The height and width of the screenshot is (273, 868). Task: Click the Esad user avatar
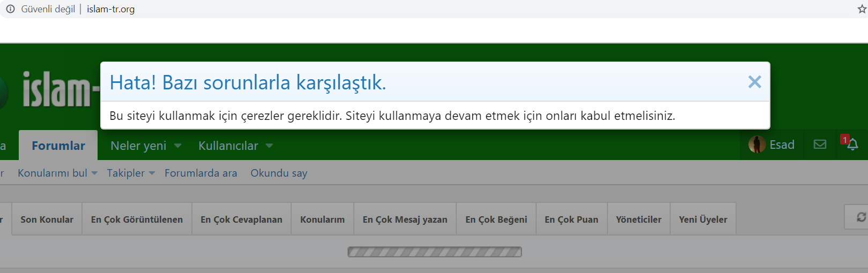pyautogui.click(x=757, y=145)
